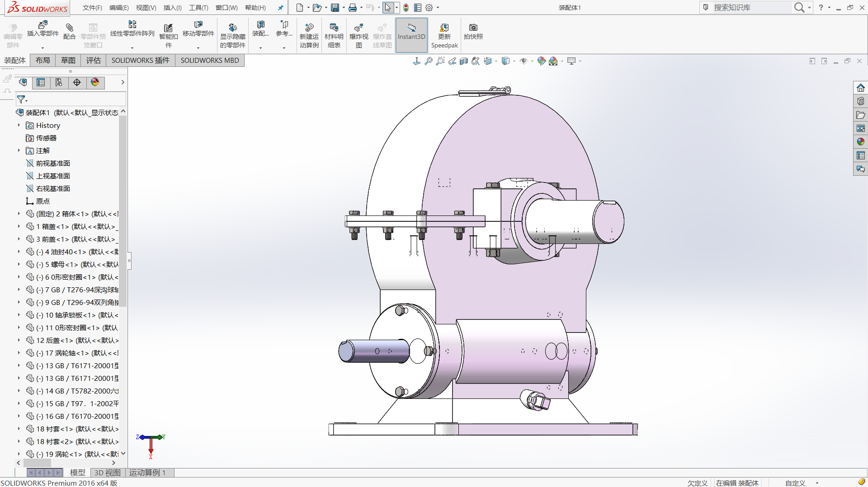Image resolution: width=868 pixels, height=487 pixels.
Task: Toggle Instant3D mode
Action: 411,35
